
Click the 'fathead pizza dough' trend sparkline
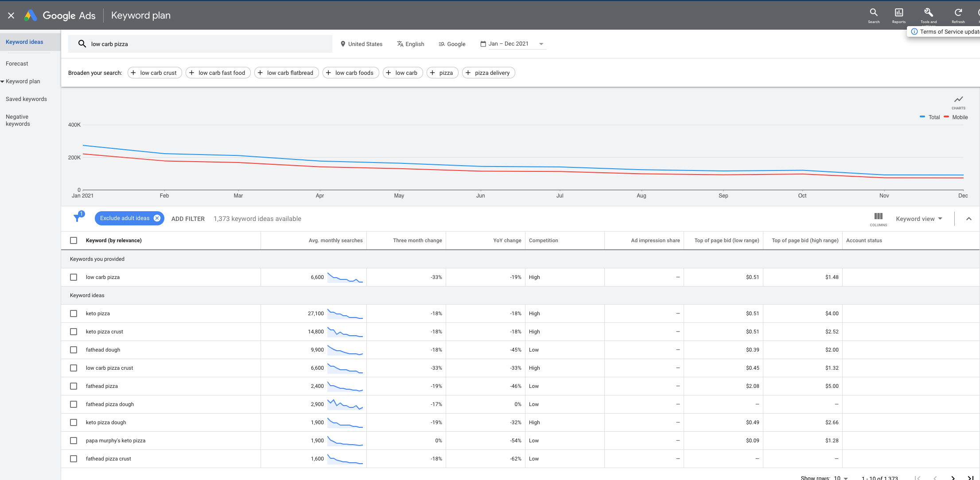(345, 404)
